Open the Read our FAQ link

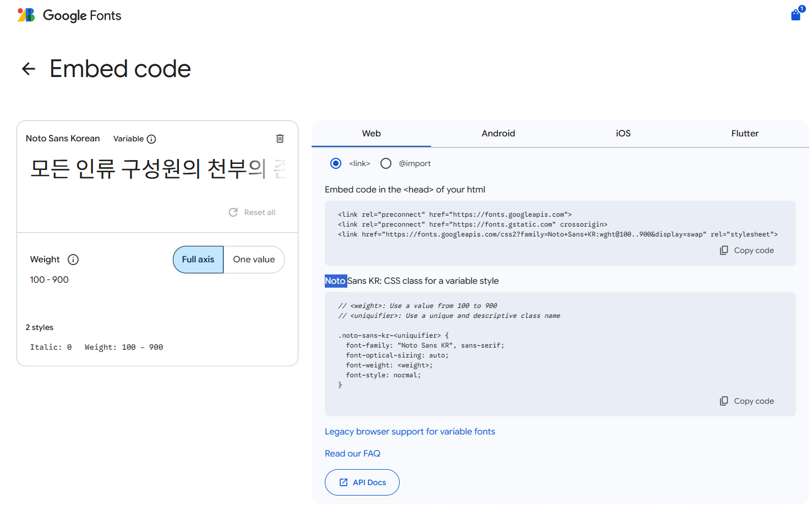(x=352, y=454)
